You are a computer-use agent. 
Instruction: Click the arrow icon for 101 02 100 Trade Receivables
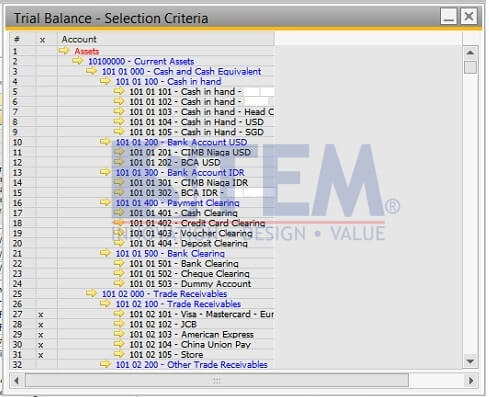105,304
